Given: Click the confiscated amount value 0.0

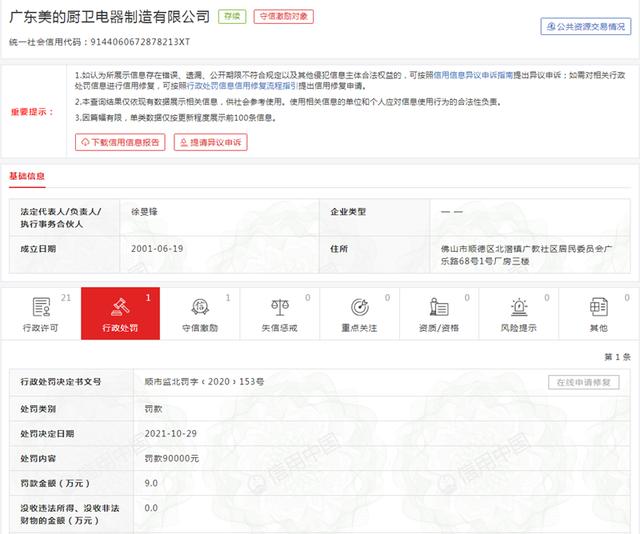Looking at the screenshot, I should coord(151,508).
